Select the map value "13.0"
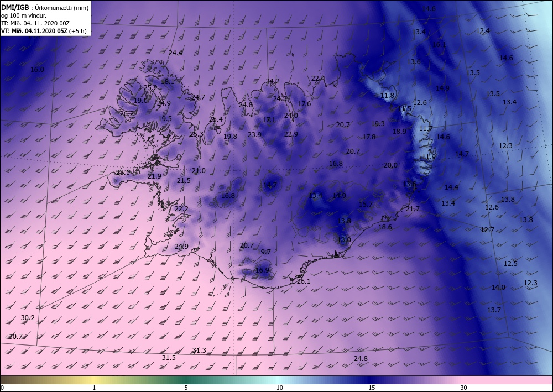 point(344,240)
